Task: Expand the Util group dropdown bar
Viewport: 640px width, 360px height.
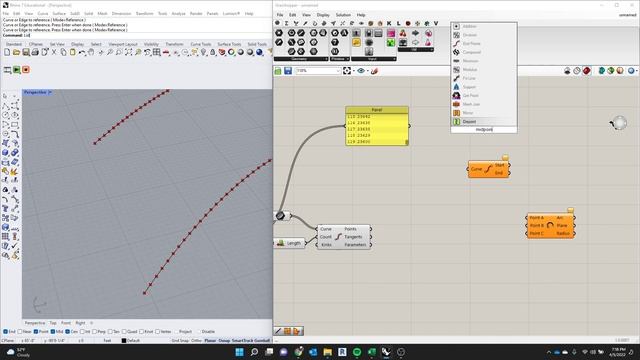Action: pos(416,50)
